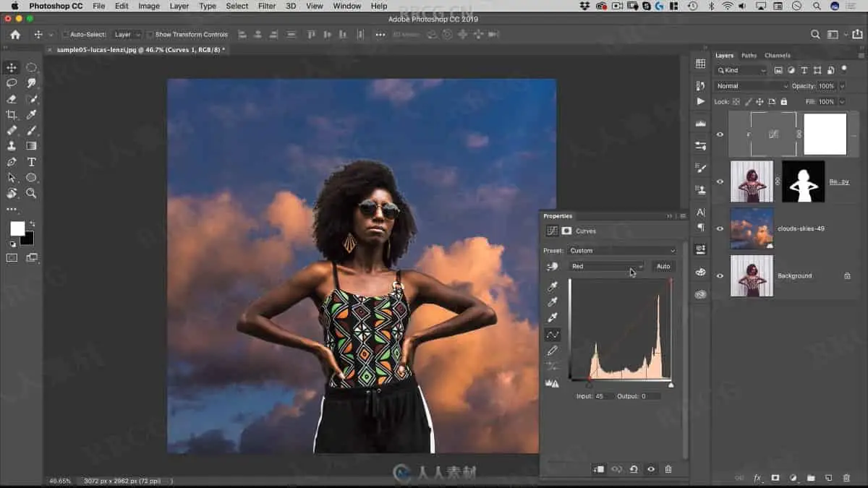Select the Zoom tool in toolbar

point(31,193)
